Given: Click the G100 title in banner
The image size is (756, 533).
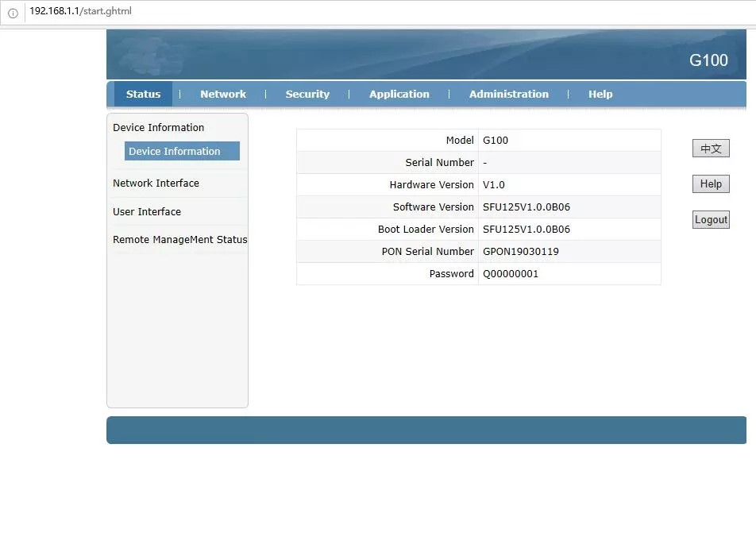Looking at the screenshot, I should tap(708, 60).
